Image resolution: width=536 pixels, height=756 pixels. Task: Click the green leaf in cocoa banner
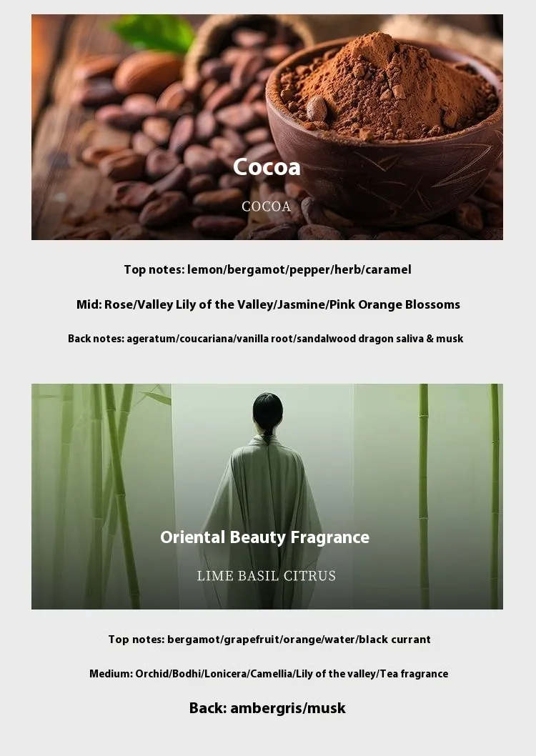[x=154, y=33]
